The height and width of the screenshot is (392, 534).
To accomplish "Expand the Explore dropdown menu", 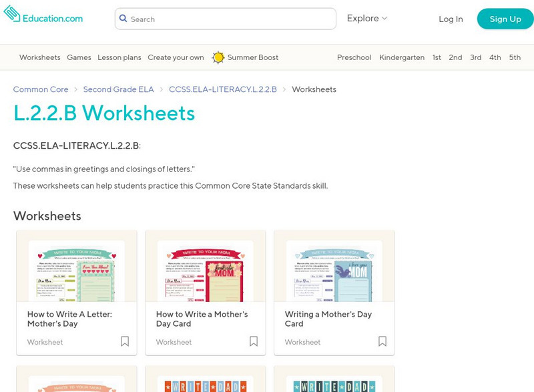I will click(366, 19).
